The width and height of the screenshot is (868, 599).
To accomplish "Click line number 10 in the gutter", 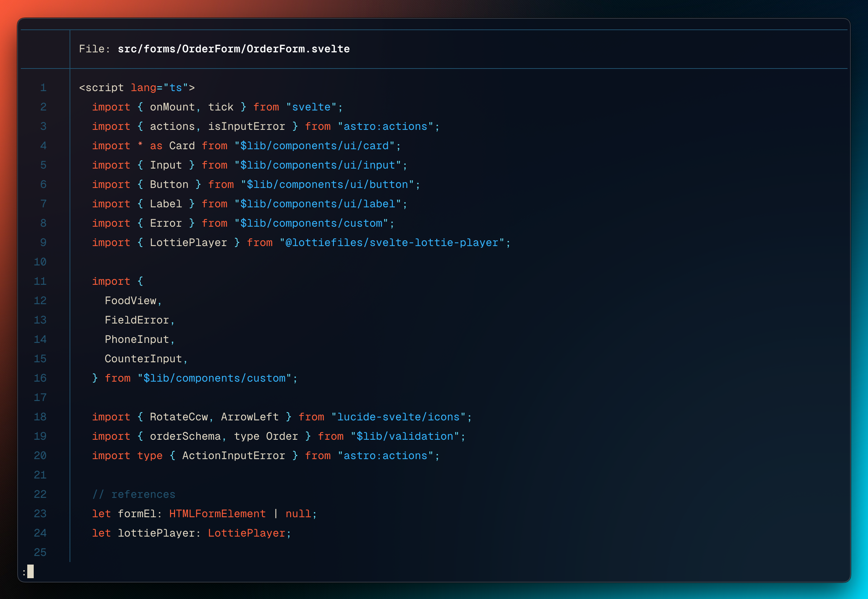I will click(x=40, y=262).
